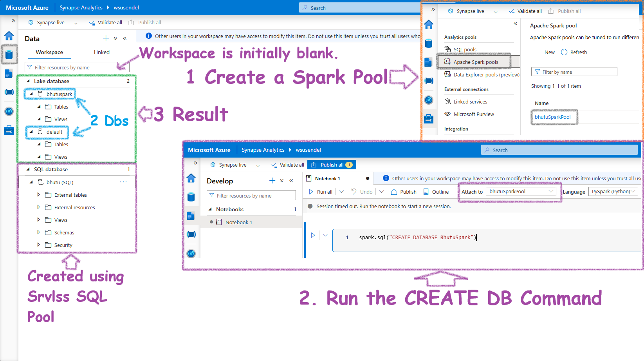Expand the Security folder
Screen dimensions: 644x361
tap(38, 245)
